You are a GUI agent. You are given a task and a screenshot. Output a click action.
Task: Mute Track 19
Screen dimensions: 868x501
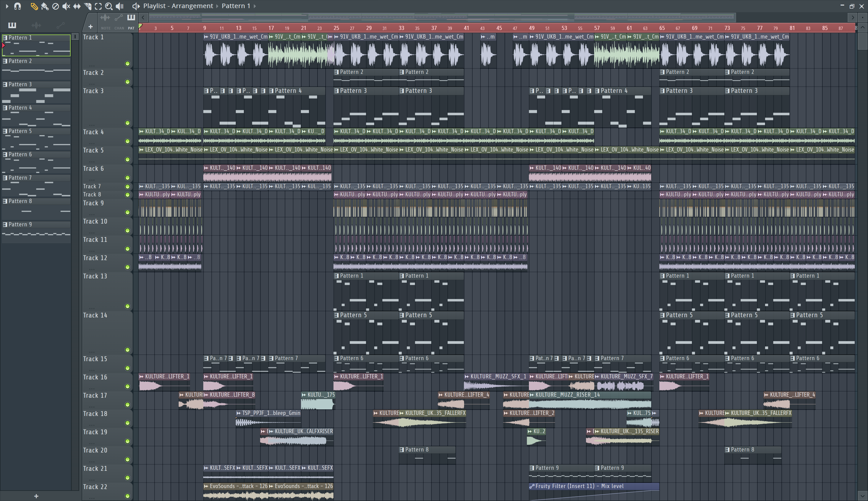tap(127, 441)
